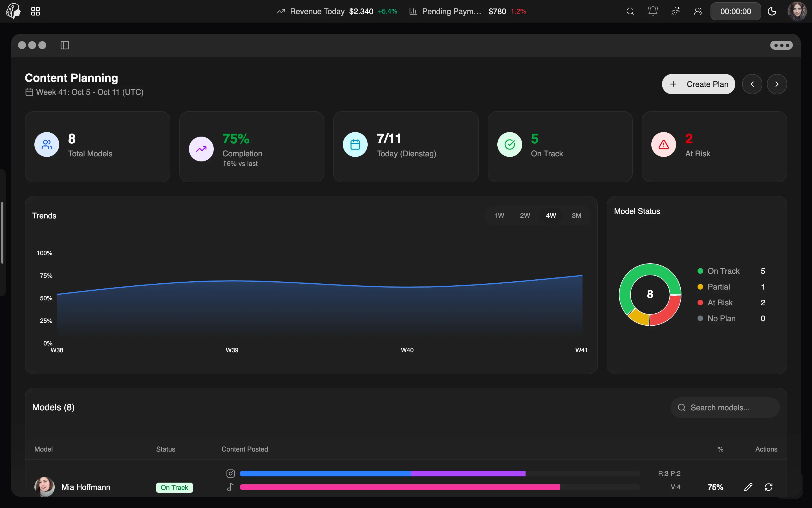
Task: Click the On Track checkmark icon
Action: [509, 144]
